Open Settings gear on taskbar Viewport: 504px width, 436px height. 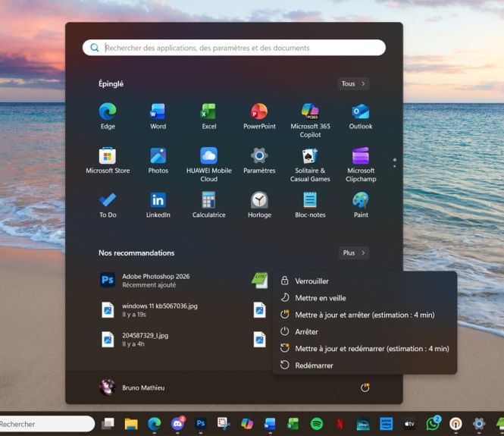pyautogui.click(x=479, y=424)
